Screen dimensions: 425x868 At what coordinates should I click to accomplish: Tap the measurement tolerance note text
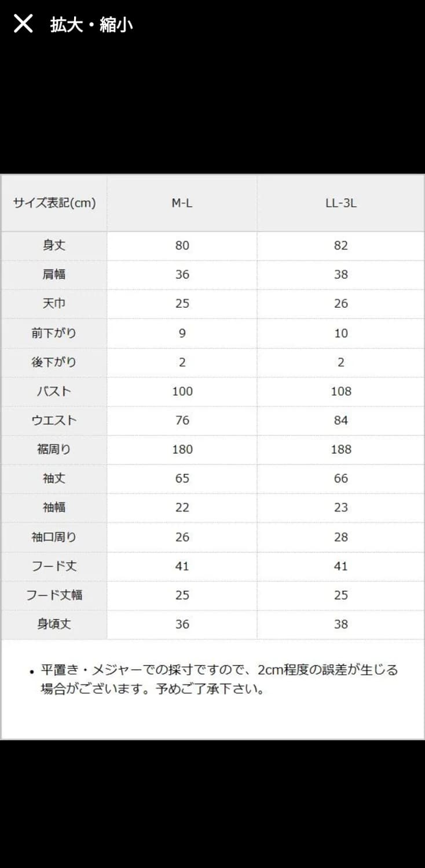219,679
